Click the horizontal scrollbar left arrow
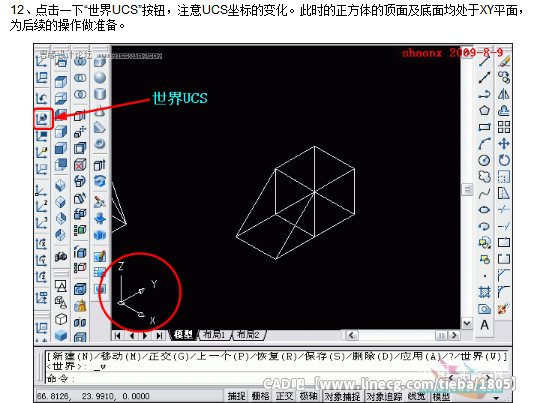 coord(352,335)
